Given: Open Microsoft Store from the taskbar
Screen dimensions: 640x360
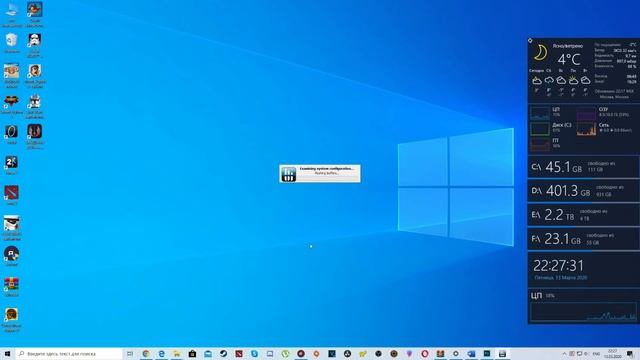Looking at the screenshot, I should (x=192, y=353).
